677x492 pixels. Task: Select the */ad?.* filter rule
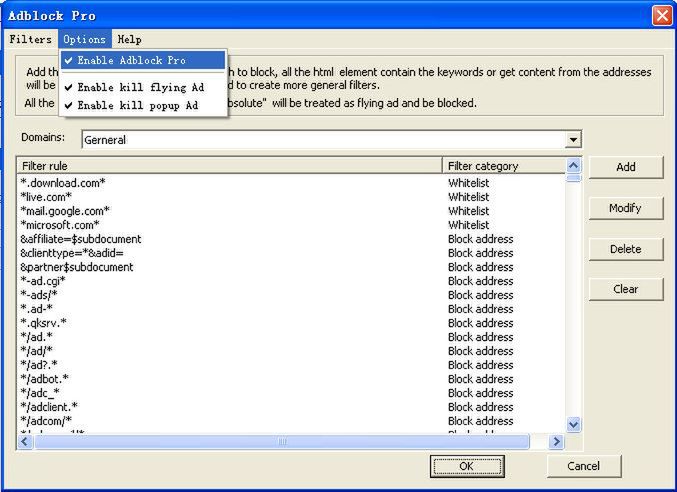[39, 365]
